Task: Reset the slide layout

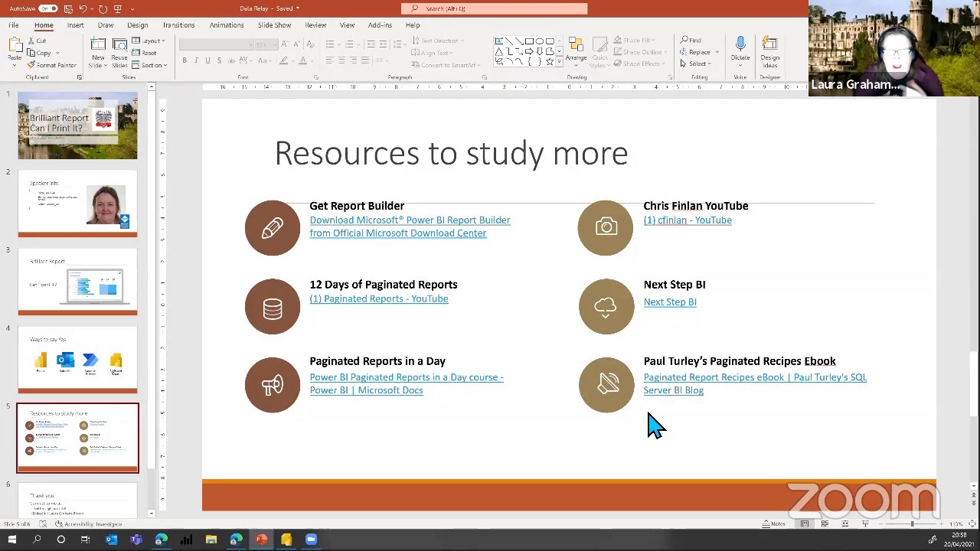Action: pos(145,54)
